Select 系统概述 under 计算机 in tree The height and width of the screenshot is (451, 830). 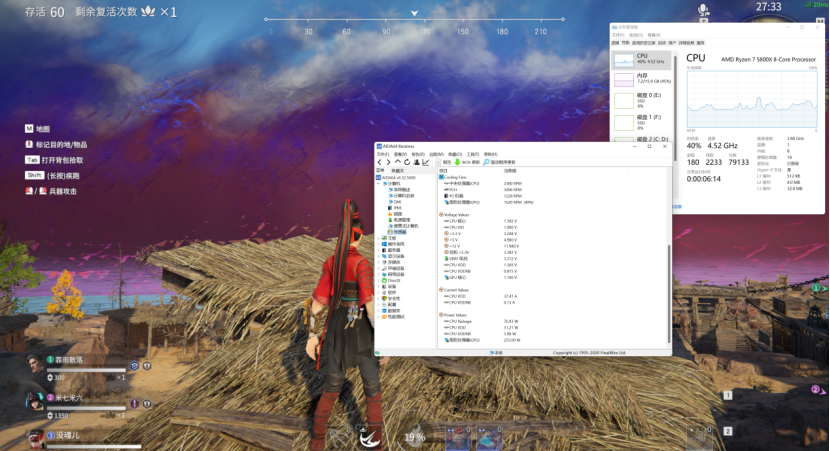point(399,190)
